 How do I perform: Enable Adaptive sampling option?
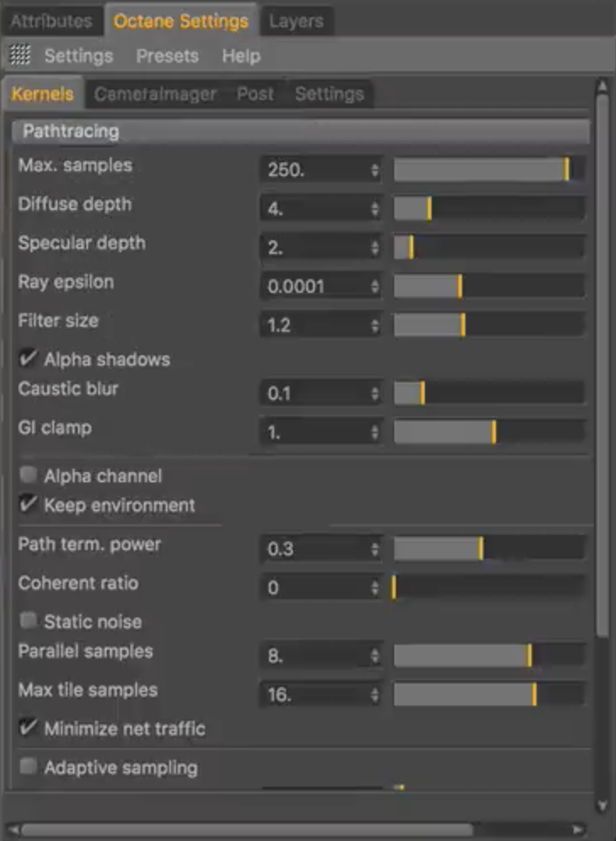29,767
